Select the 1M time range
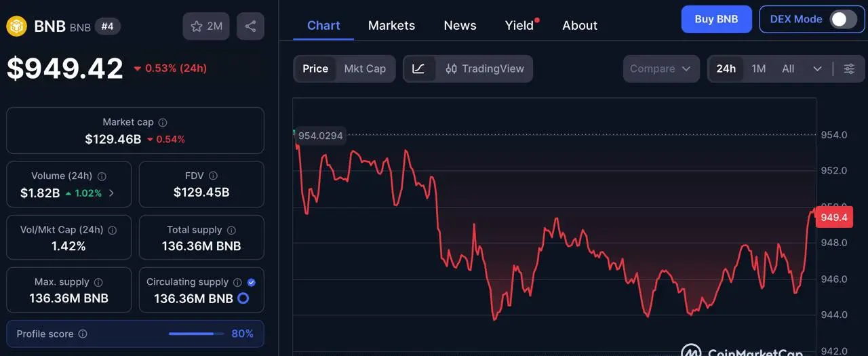 click(758, 68)
